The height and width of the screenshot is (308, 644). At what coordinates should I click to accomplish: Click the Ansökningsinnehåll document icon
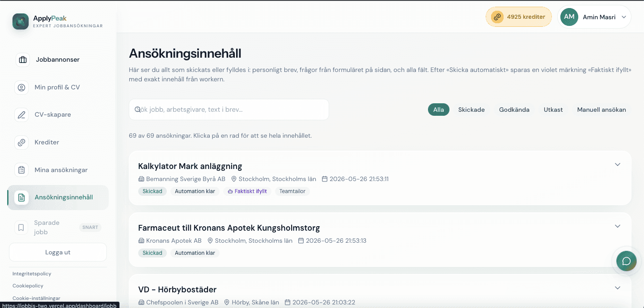pyautogui.click(x=21, y=198)
